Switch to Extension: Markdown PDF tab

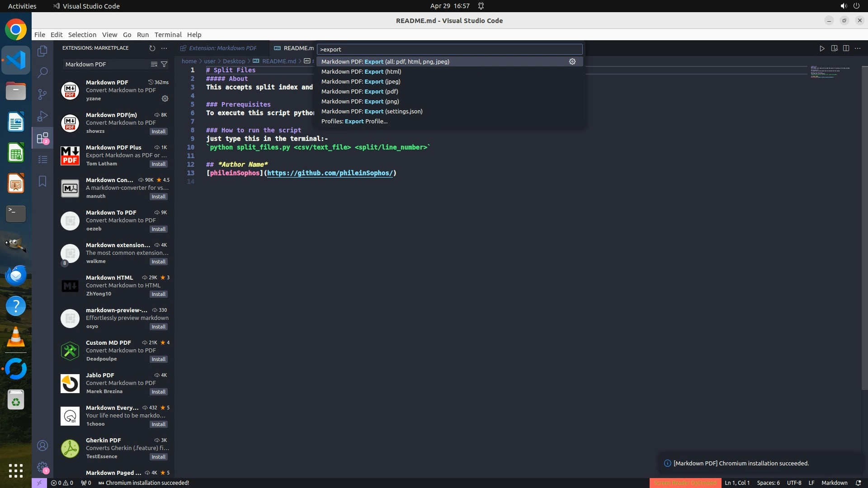tap(222, 48)
